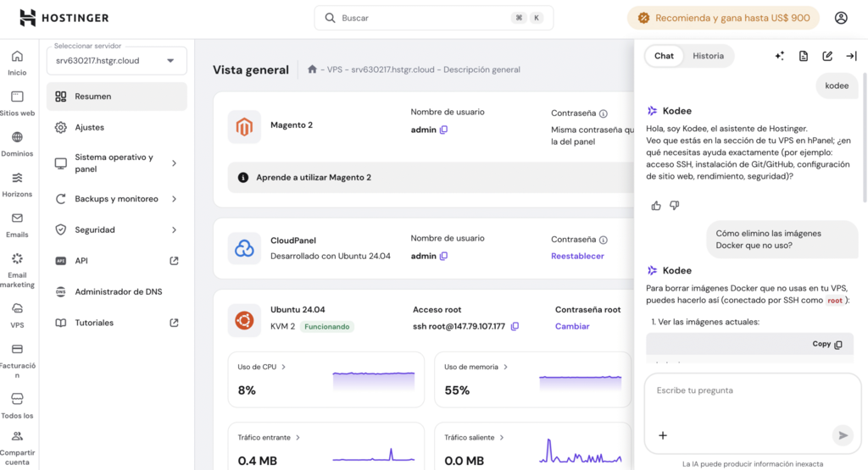Open the document icon in chat header
Viewport: 868px width, 470px height.
click(x=804, y=56)
